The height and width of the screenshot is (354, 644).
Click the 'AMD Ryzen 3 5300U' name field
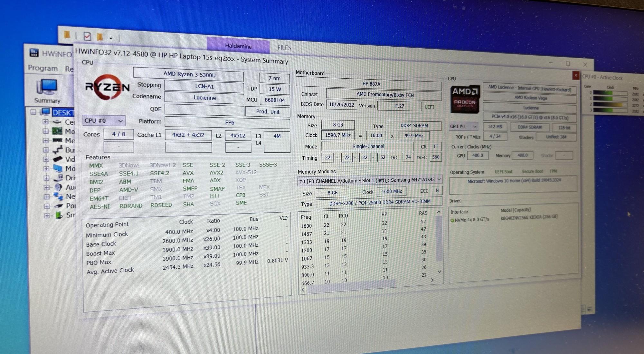(188, 74)
